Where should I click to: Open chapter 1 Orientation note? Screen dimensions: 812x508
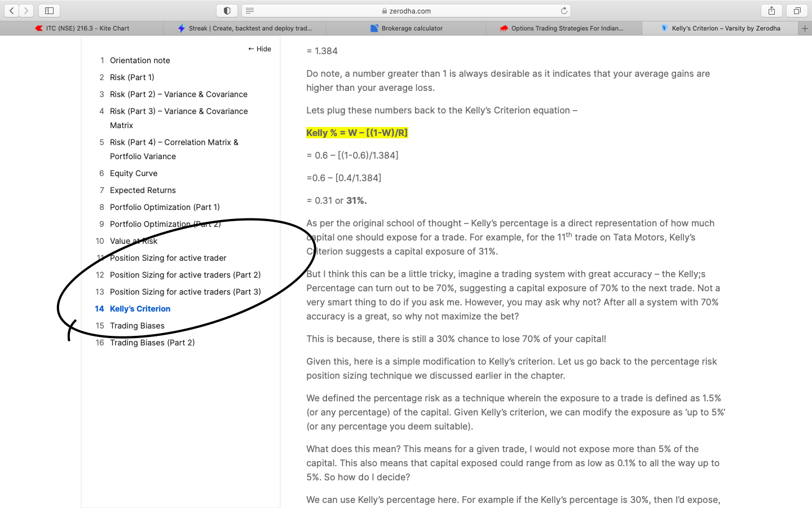[140, 60]
